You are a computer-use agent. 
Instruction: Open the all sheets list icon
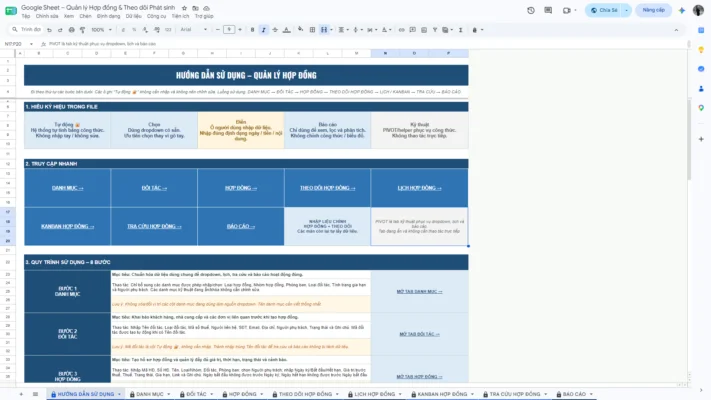pos(35,394)
